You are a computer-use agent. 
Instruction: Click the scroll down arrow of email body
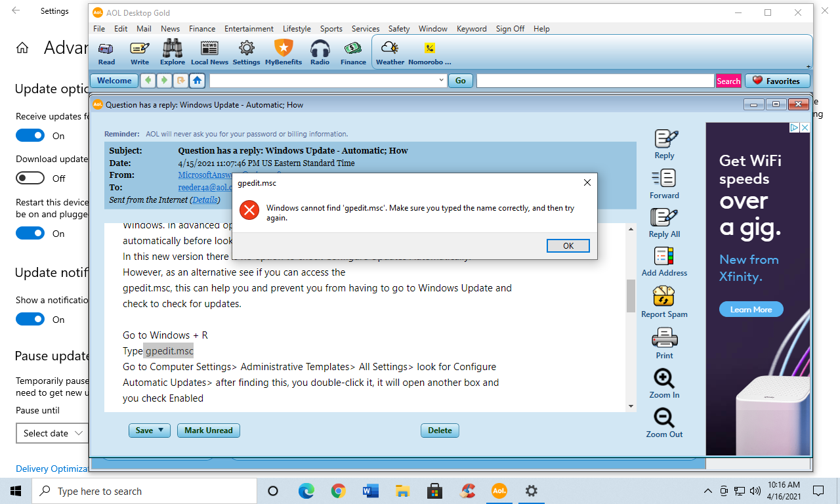(x=631, y=406)
